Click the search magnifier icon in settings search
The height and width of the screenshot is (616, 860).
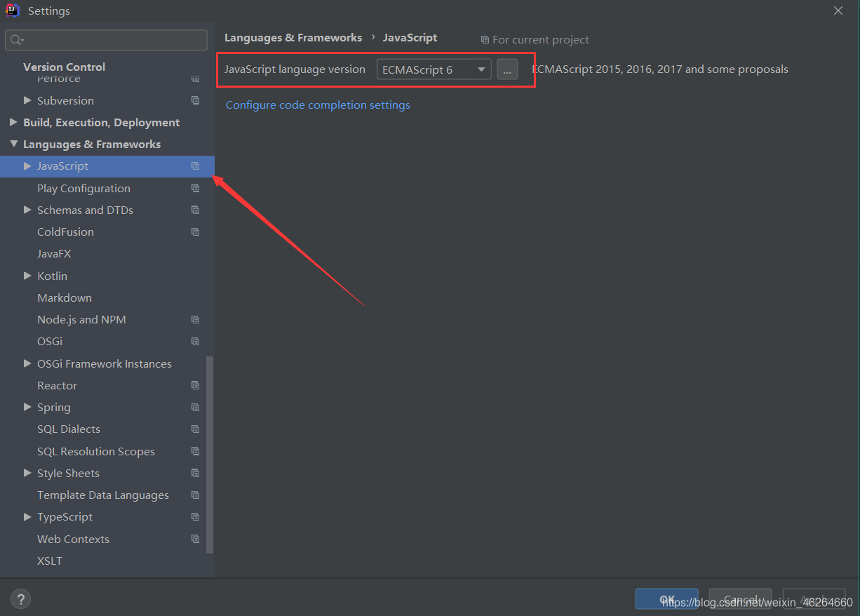(16, 40)
